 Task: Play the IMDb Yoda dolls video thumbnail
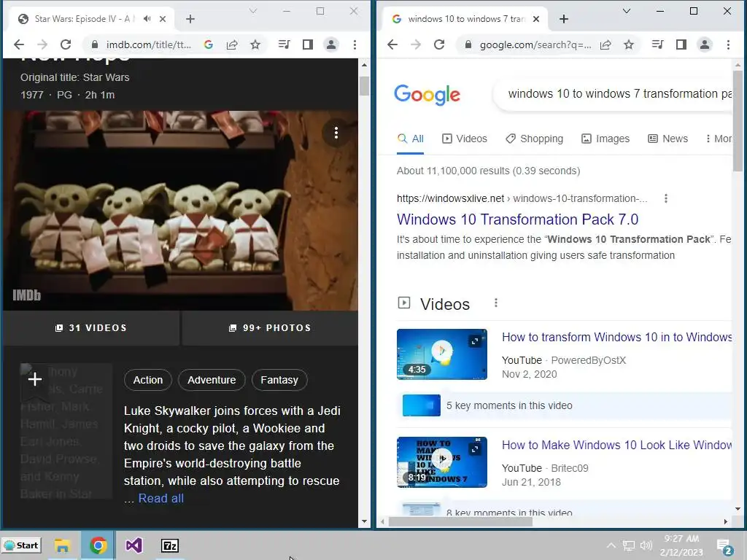[180, 211]
